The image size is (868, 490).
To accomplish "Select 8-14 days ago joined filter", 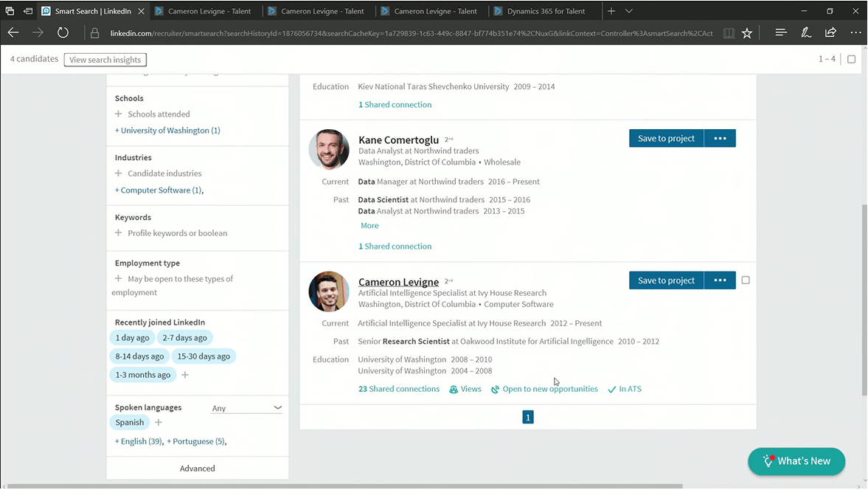I will 139,356.
